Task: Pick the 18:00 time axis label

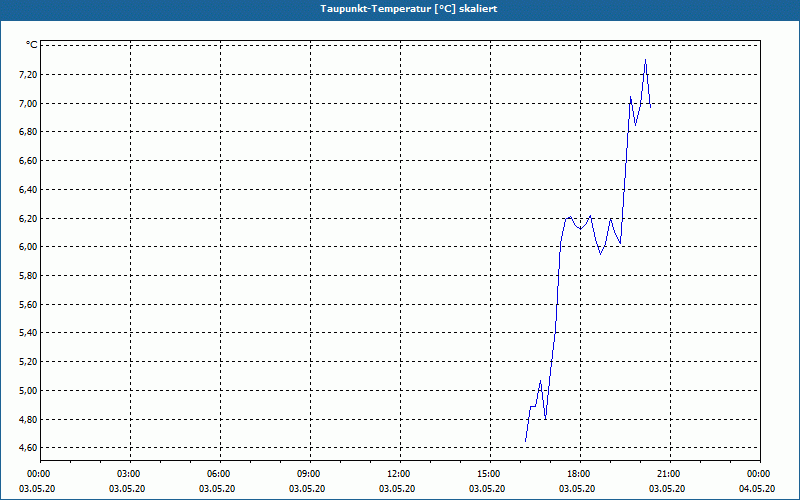Action: [578, 474]
